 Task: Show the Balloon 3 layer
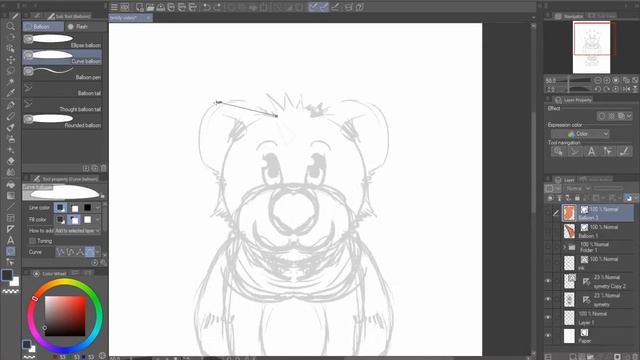point(548,213)
